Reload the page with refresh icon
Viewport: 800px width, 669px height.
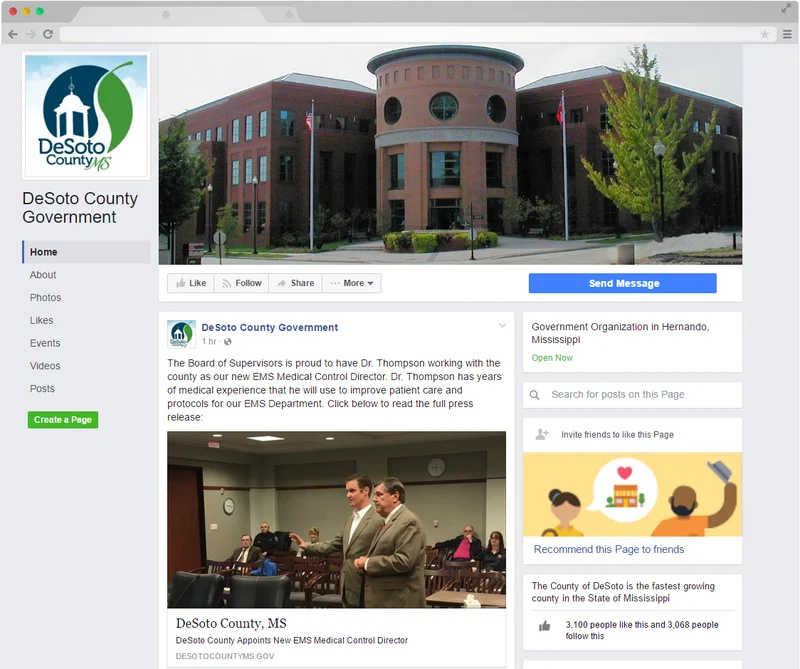click(x=48, y=34)
